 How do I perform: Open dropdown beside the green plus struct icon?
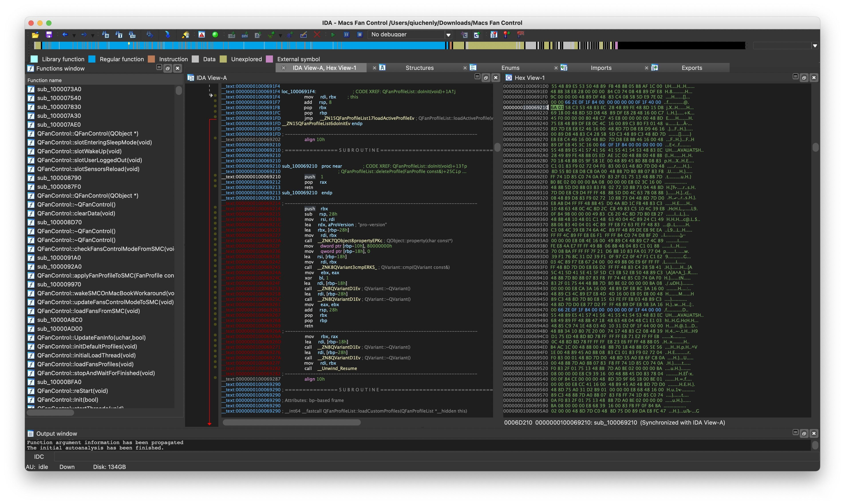[x=280, y=35]
